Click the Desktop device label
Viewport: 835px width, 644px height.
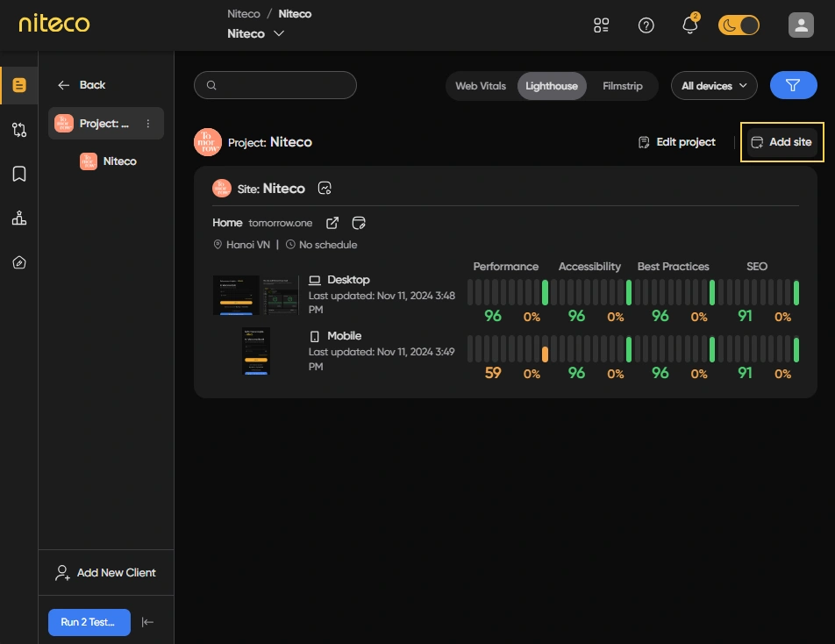tap(339, 280)
